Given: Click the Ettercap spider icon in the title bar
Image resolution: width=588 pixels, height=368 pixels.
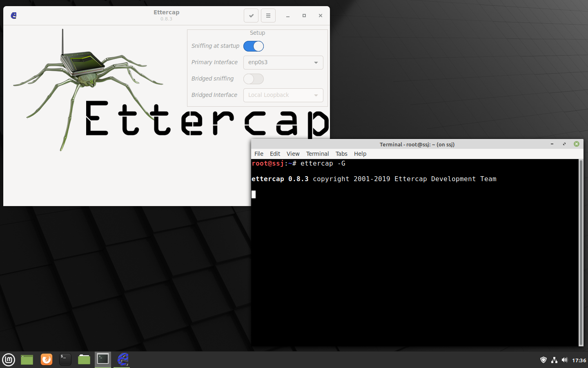Looking at the screenshot, I should pos(13,15).
